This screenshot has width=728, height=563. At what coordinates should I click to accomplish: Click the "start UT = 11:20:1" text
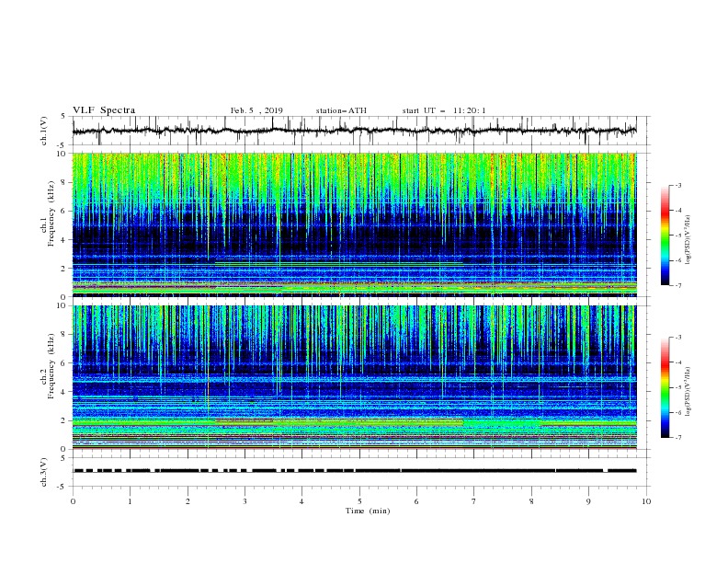(444, 110)
